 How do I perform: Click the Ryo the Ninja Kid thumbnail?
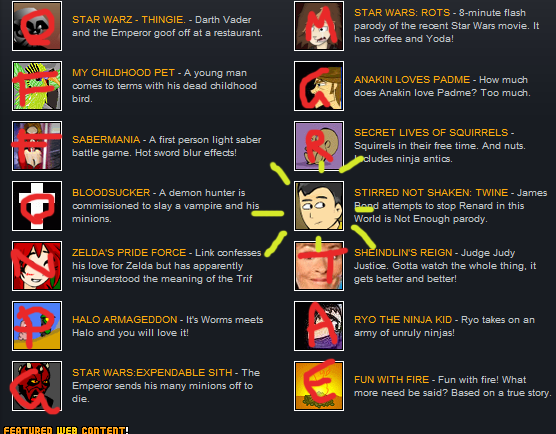pyautogui.click(x=319, y=326)
